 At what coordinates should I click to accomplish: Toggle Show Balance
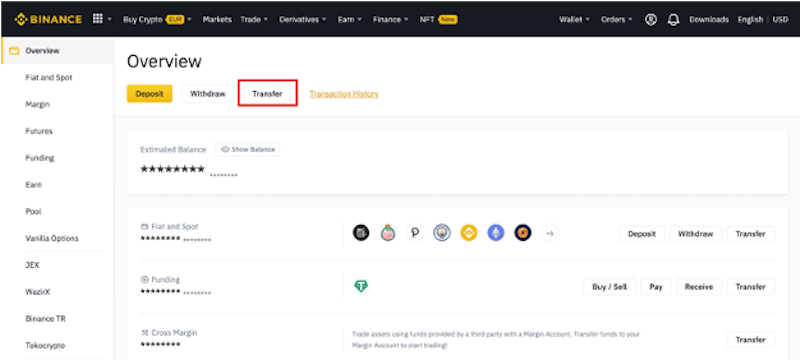coord(248,149)
